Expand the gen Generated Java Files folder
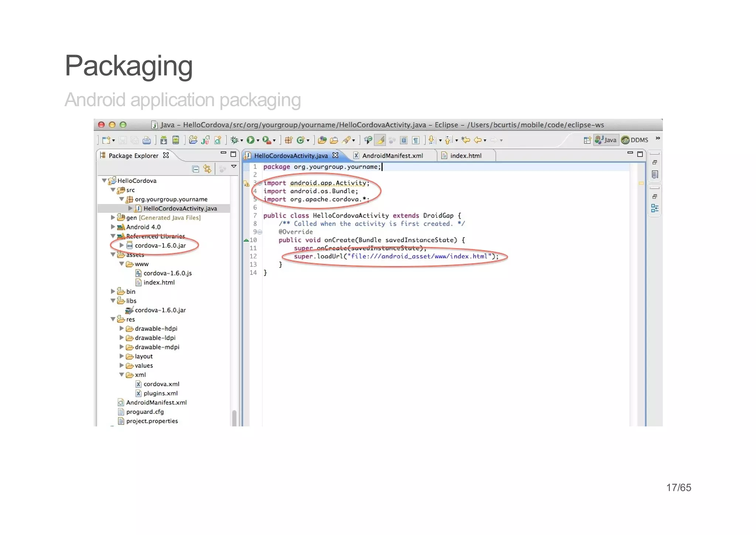The width and height of the screenshot is (756, 535). coord(113,218)
